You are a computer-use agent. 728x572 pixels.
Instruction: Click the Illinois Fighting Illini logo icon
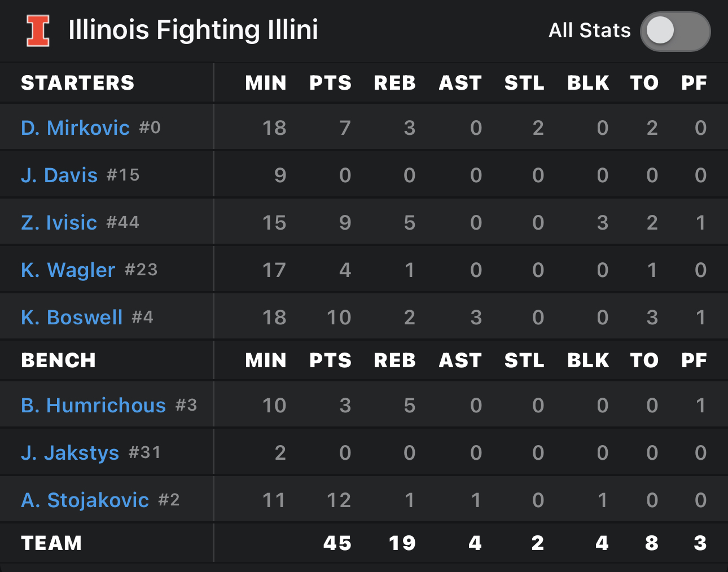pos(38,30)
